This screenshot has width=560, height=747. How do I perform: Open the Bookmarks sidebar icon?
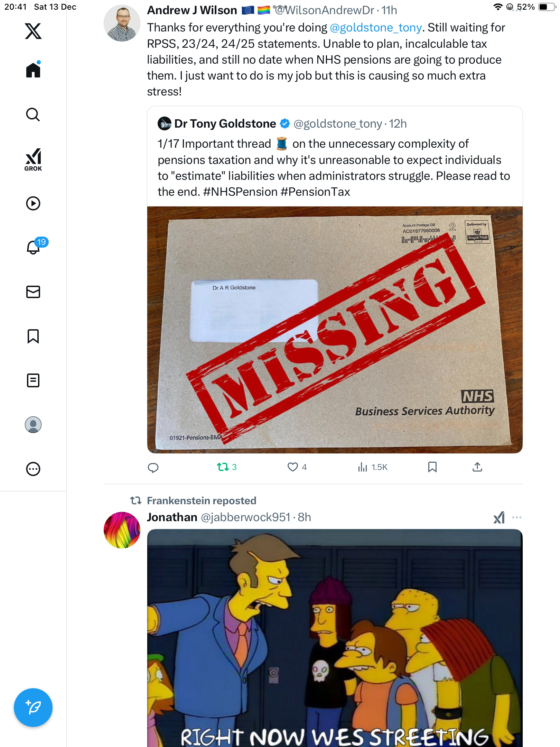(x=33, y=336)
